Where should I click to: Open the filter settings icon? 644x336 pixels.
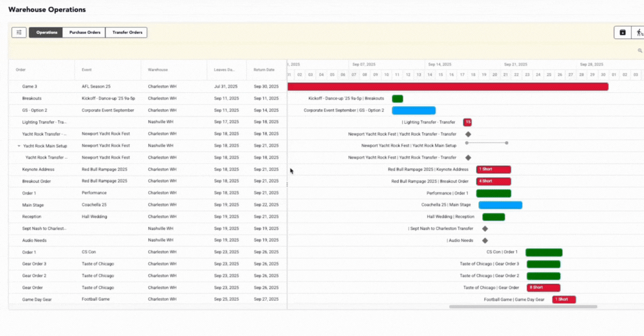[x=19, y=33]
